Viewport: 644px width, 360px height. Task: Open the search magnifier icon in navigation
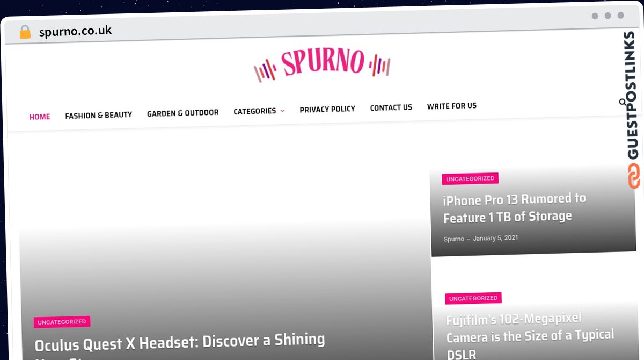tap(623, 102)
